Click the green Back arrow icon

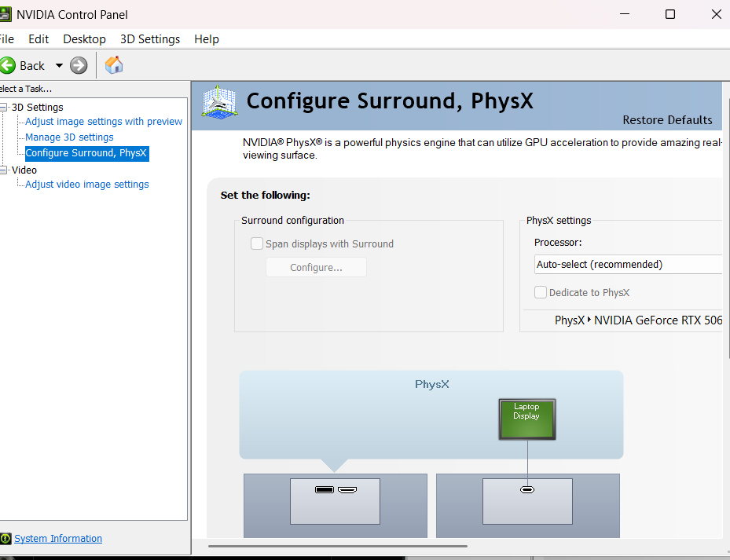point(7,66)
